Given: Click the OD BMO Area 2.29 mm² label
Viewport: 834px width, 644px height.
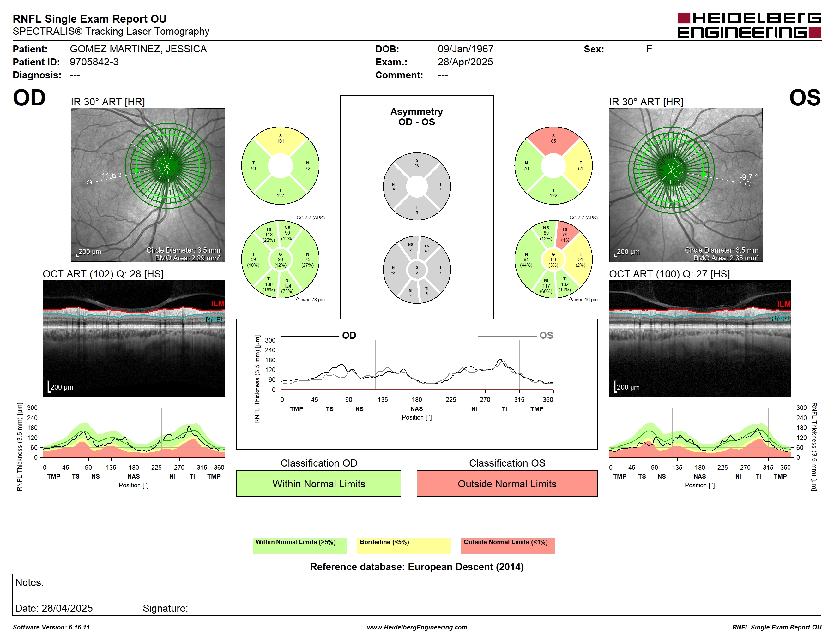Looking at the screenshot, I should click(188, 258).
